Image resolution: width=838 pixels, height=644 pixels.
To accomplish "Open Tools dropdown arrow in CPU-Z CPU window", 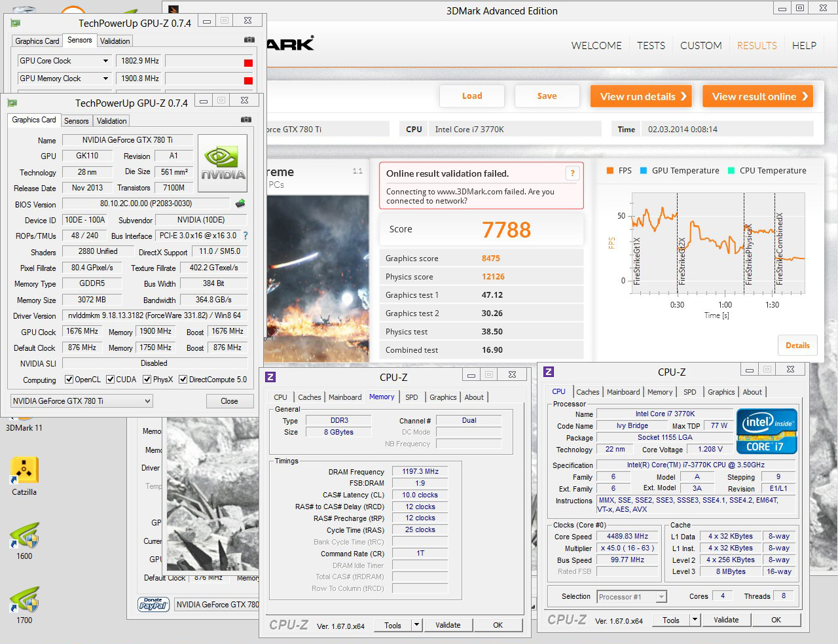I will click(695, 620).
